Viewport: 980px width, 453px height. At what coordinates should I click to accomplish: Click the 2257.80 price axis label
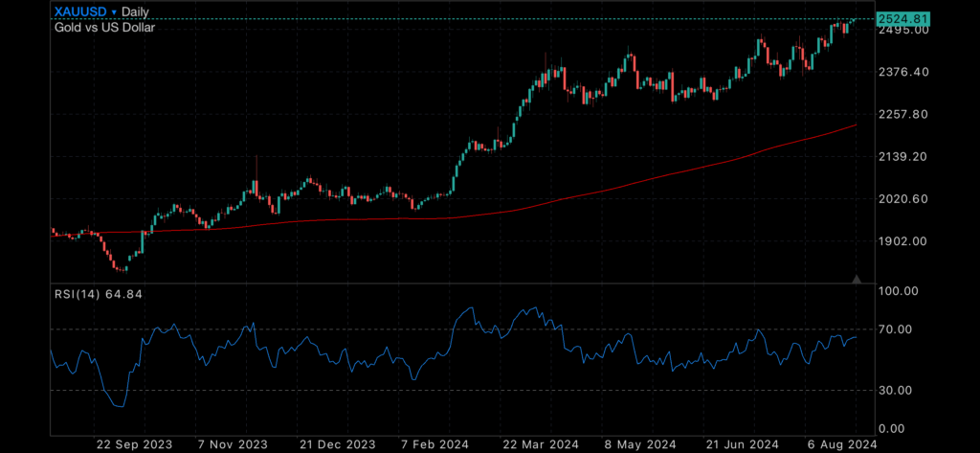(903, 115)
